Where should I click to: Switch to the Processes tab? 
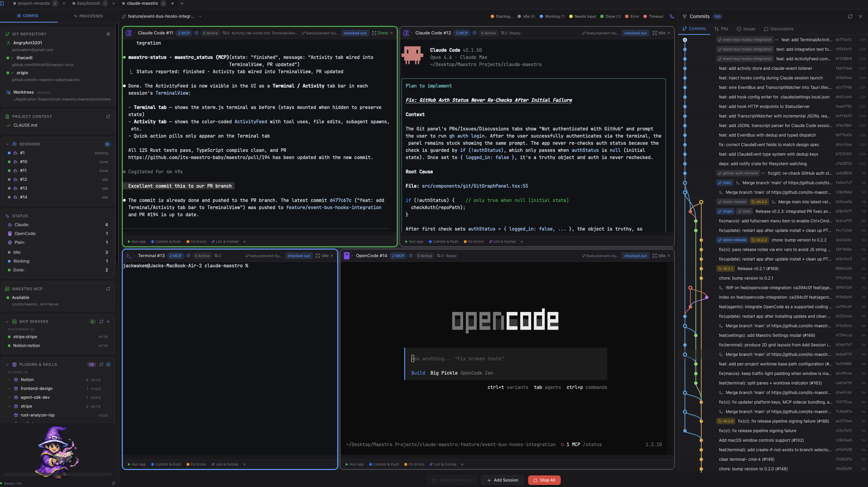tap(88, 16)
